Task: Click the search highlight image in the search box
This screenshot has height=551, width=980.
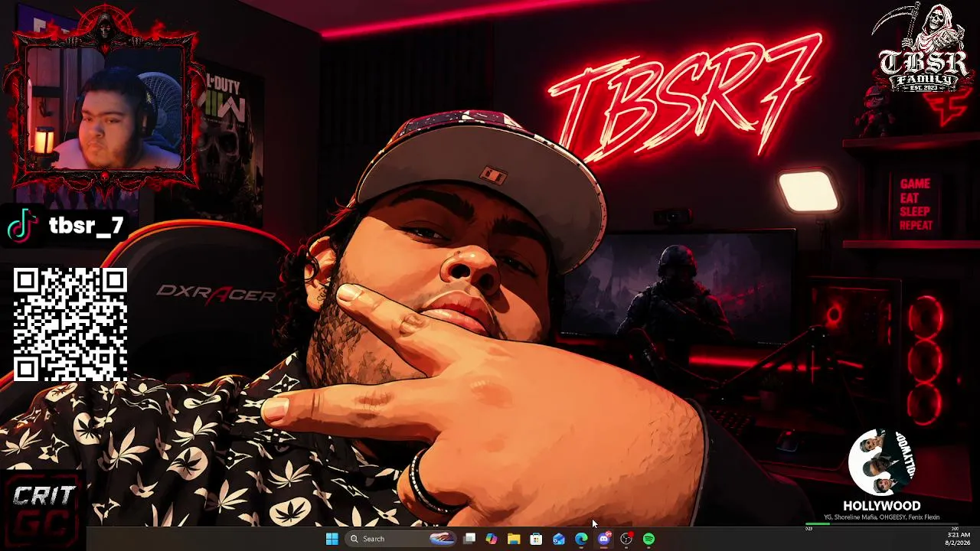Action: (443, 539)
